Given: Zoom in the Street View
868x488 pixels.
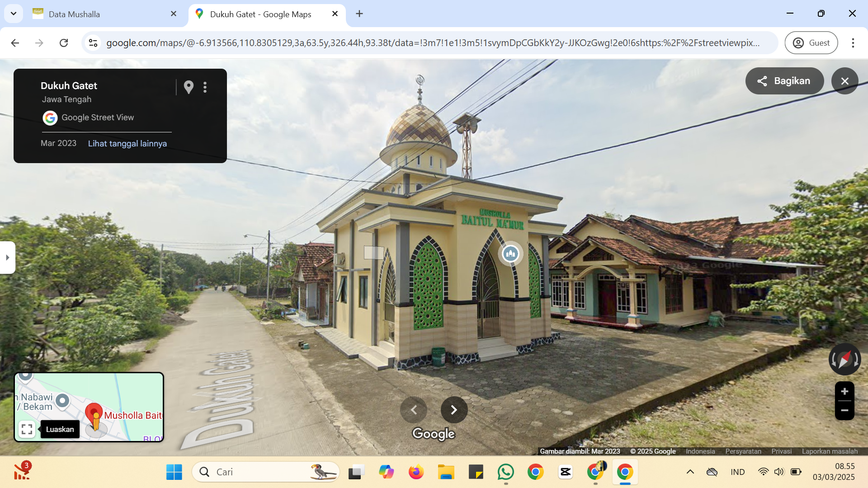Looking at the screenshot, I should pyautogui.click(x=844, y=391).
